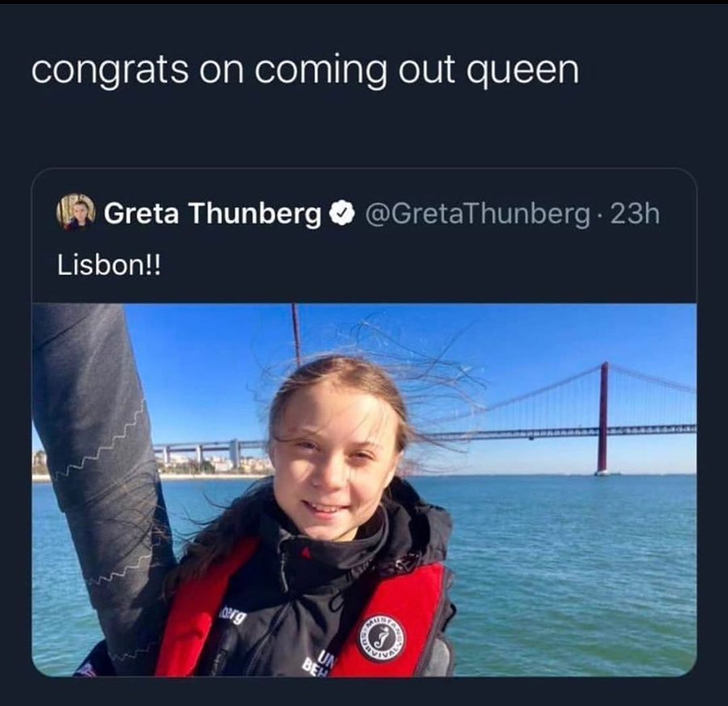Image resolution: width=728 pixels, height=706 pixels.
Task: Click the blue verified badge icon
Action: [342, 213]
